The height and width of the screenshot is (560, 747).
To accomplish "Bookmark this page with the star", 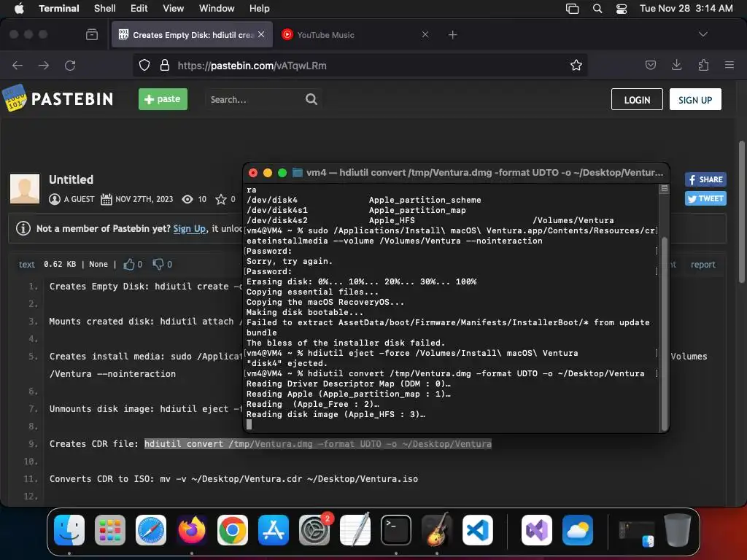I will tap(576, 65).
